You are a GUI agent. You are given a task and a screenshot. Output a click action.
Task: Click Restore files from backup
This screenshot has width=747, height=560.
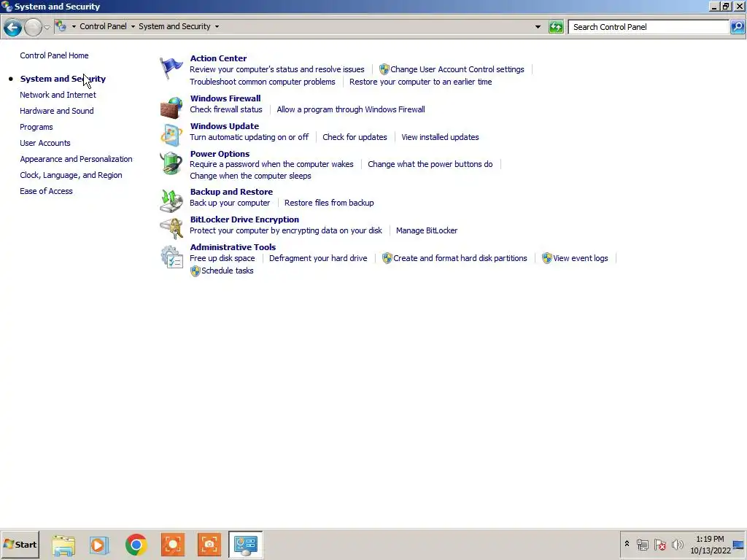pyautogui.click(x=329, y=203)
